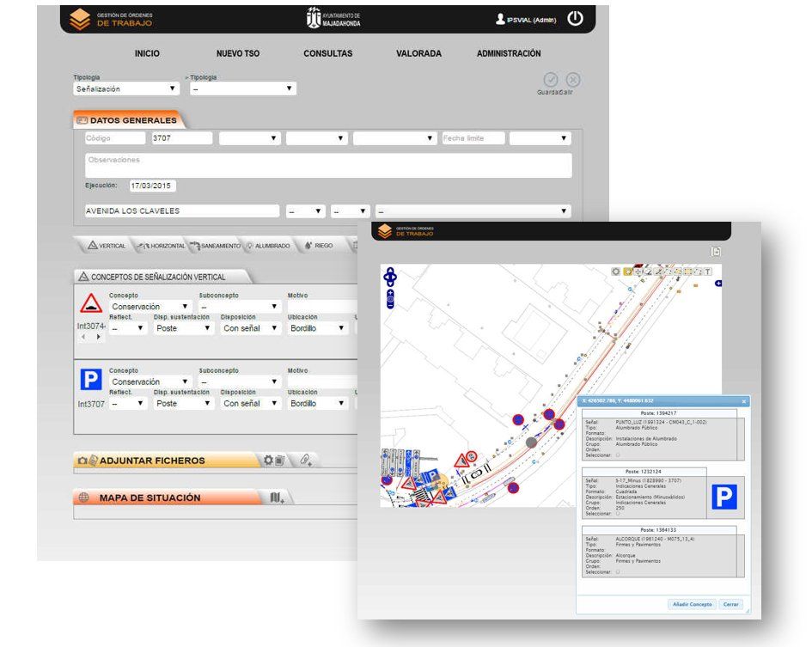Click the clipboard icon next to Adjuntar Ficheros gear
812x647 pixels.
[279, 460]
